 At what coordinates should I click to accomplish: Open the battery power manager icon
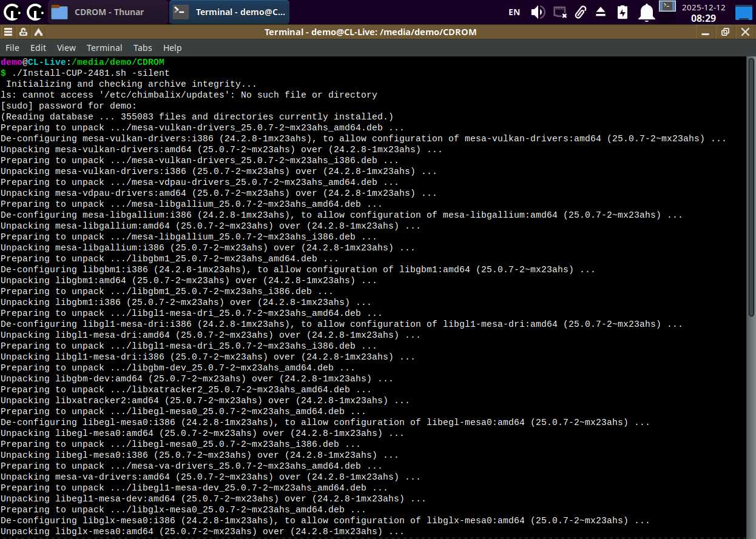pyautogui.click(x=623, y=12)
